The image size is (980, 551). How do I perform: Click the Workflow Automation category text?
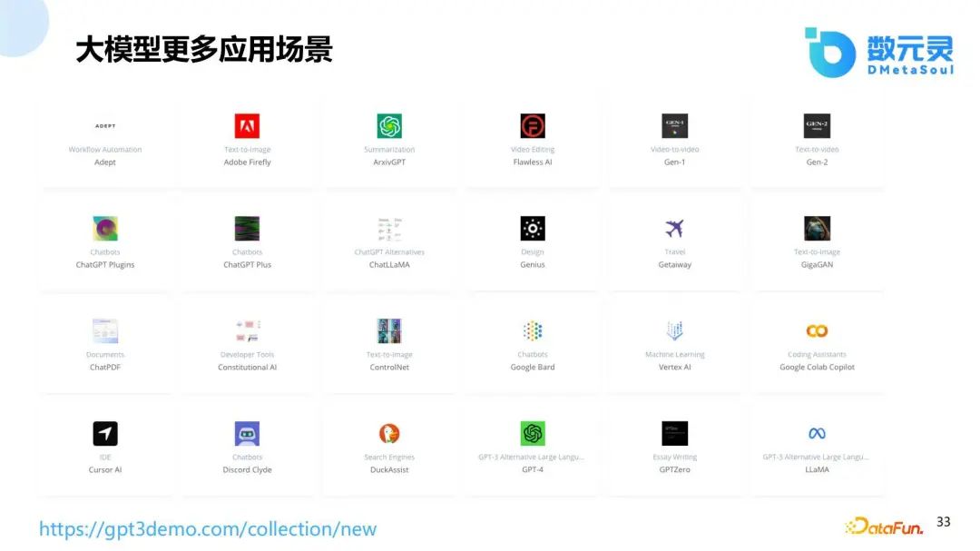[x=105, y=150]
